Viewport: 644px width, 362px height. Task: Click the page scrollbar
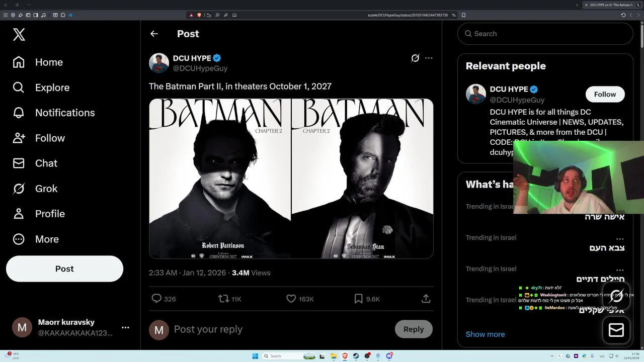(x=641, y=35)
